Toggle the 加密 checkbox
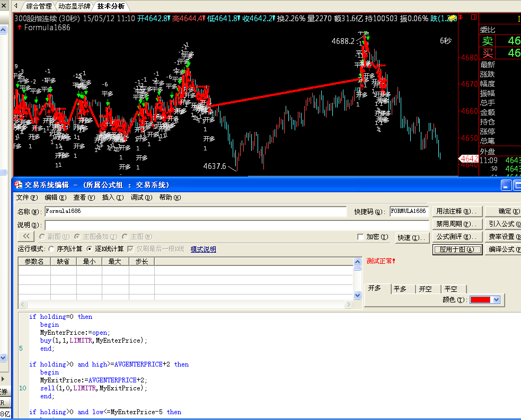This screenshot has height=420, width=521. (x=360, y=237)
